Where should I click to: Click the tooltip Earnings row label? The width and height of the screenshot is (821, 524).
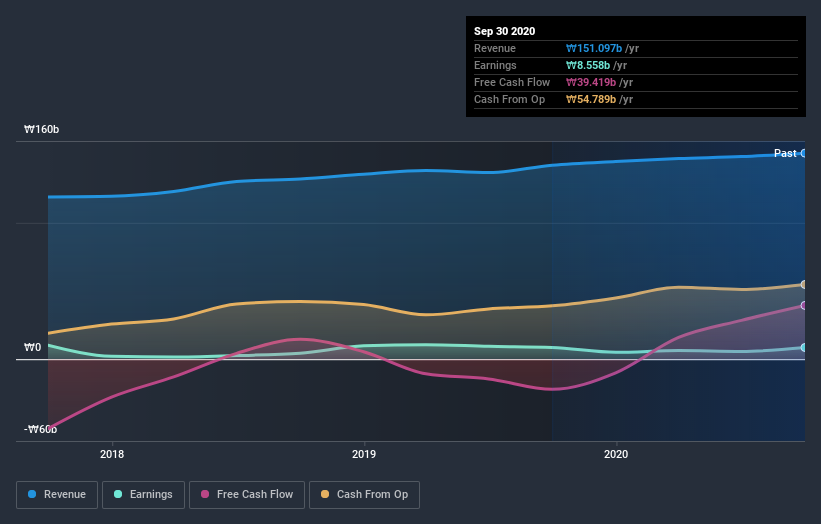495,65
